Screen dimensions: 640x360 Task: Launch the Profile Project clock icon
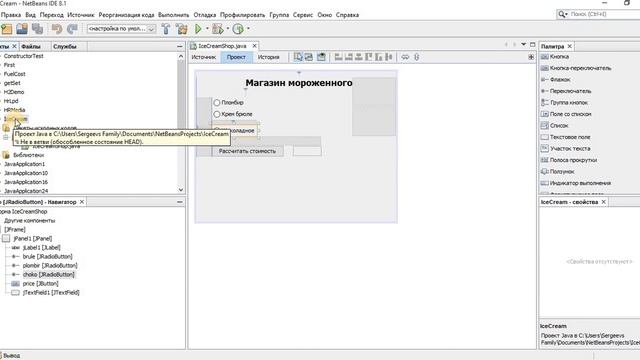238,29
